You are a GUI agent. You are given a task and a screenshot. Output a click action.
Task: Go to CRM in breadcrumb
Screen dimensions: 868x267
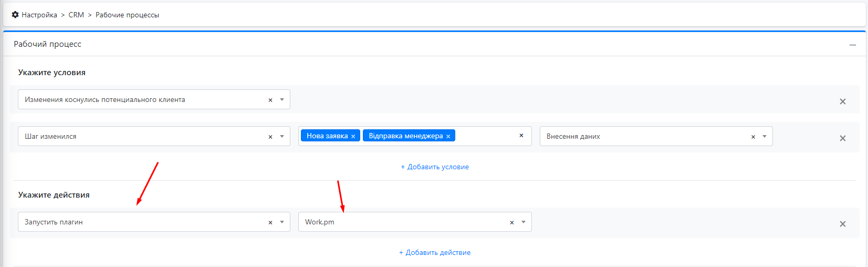pos(76,15)
